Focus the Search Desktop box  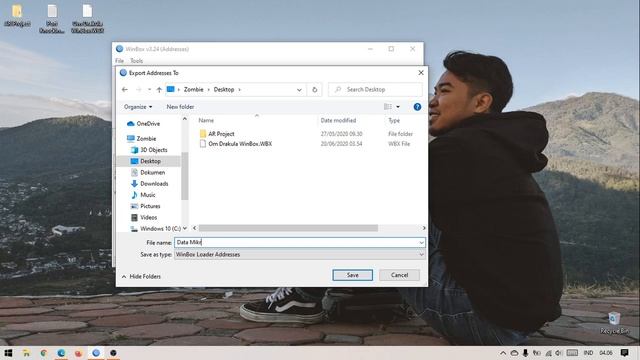click(375, 89)
